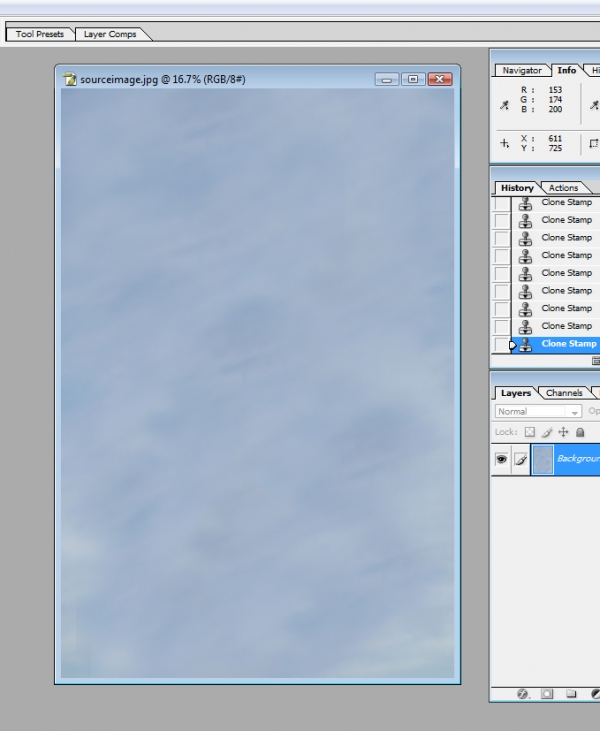Image resolution: width=600 pixels, height=731 pixels.
Task: Open the Tool Presets tab
Action: point(40,34)
